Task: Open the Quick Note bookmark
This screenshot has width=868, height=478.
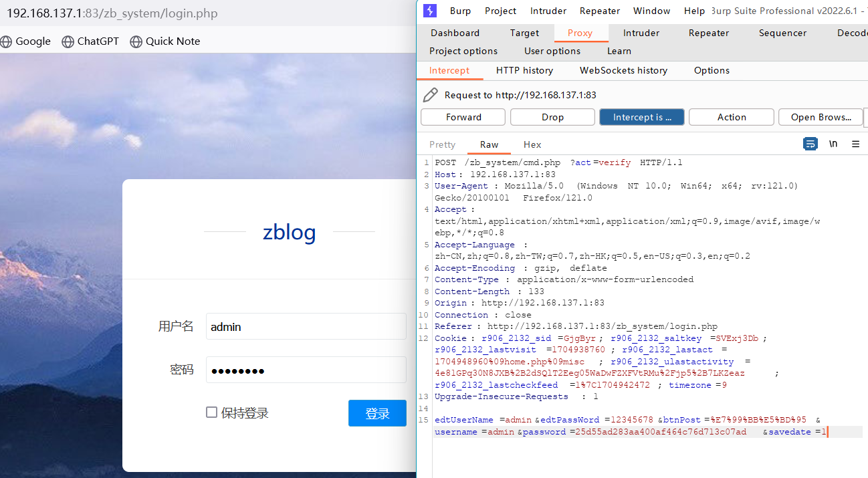Action: coord(165,41)
